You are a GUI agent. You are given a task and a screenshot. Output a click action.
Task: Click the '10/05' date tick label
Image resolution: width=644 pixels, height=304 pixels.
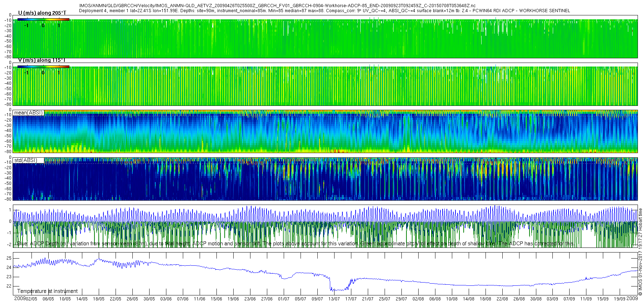coord(65,299)
